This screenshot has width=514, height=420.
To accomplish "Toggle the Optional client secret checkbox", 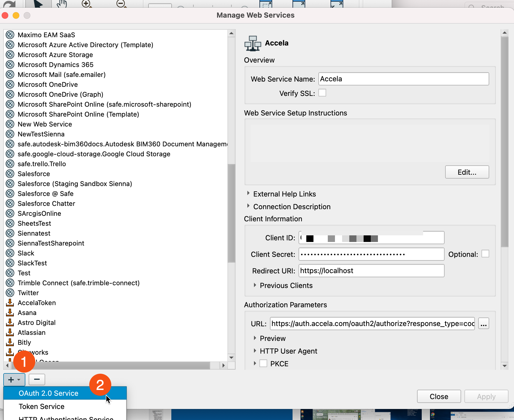I will pyautogui.click(x=485, y=254).
